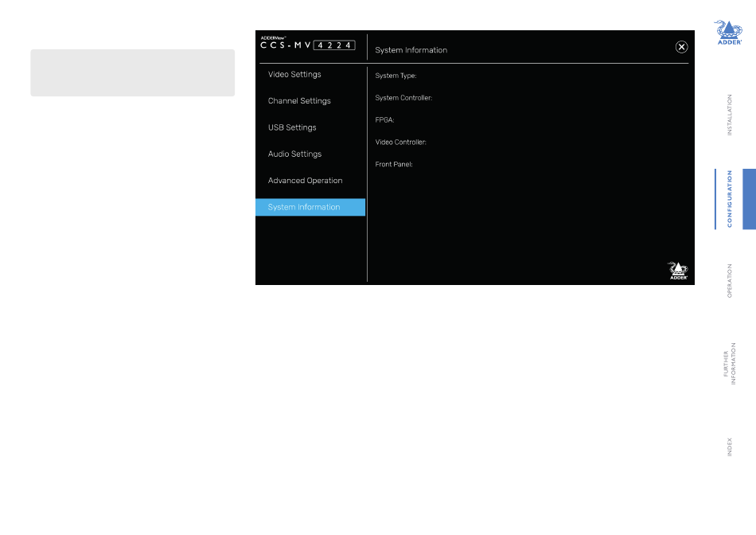Viewport: 756px width, 535px height.
Task: Click the Adder logo at page top right
Action: point(728,33)
